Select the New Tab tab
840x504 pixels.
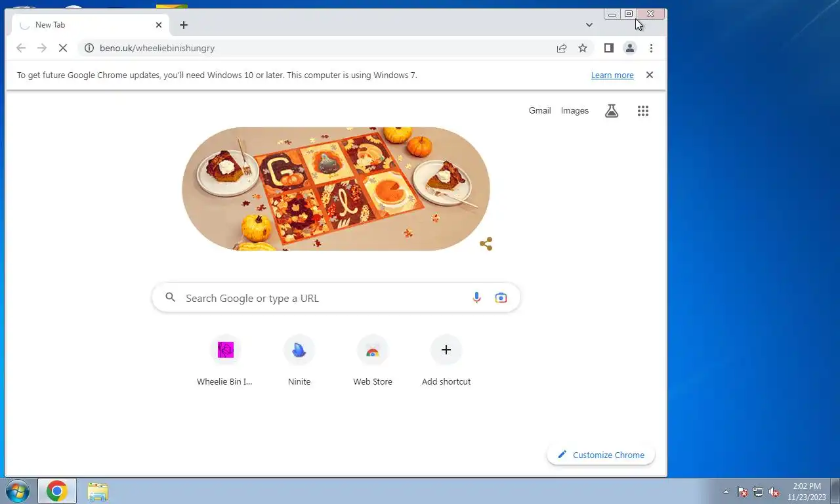tap(91, 25)
